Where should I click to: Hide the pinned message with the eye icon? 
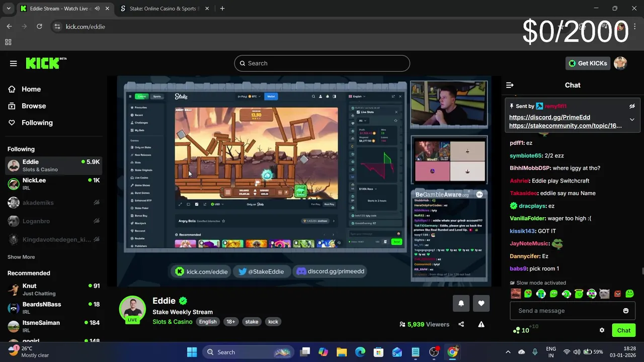pos(632,106)
